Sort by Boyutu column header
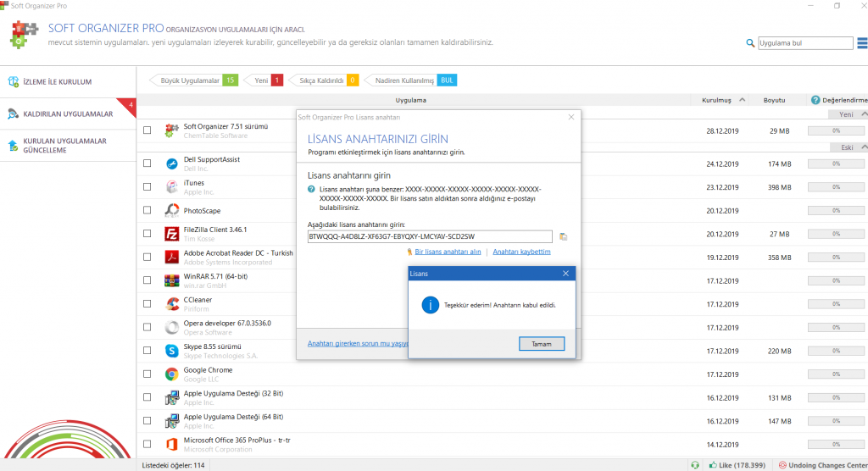This screenshot has height=471, width=868. pos(774,100)
